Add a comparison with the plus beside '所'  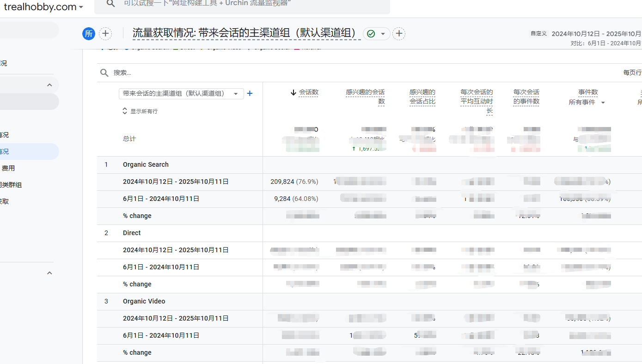105,34
